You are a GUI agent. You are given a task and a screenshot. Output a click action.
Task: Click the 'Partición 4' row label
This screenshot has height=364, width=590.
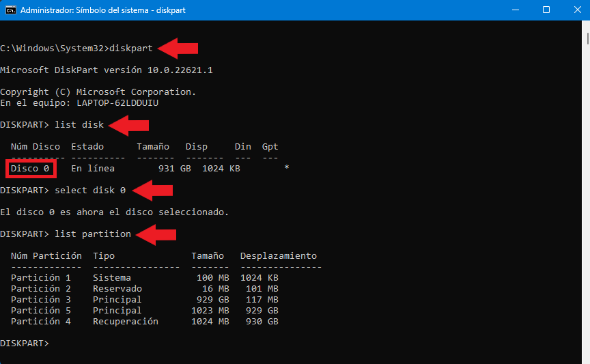pos(41,321)
